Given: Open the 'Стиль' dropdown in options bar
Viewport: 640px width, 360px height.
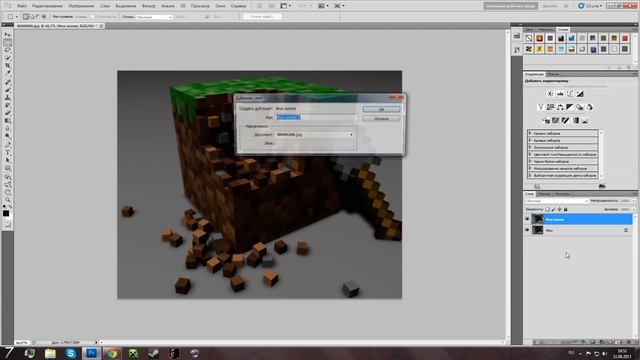Looking at the screenshot, I should click(154, 17).
